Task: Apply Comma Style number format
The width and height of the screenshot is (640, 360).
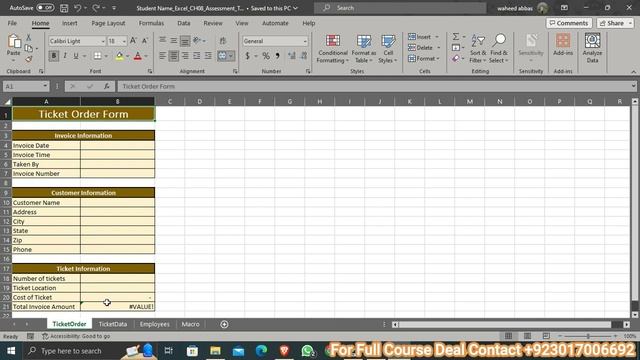Action: 278,56
